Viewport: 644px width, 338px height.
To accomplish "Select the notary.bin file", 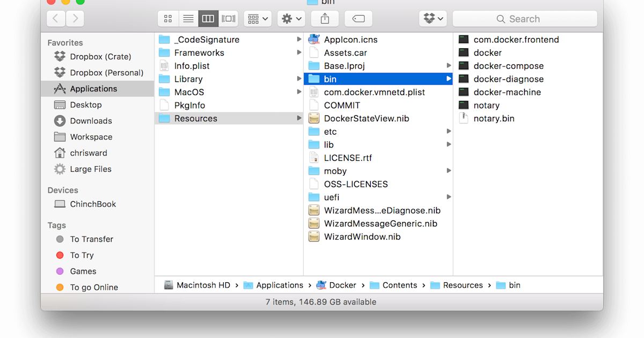I will pos(528,119).
